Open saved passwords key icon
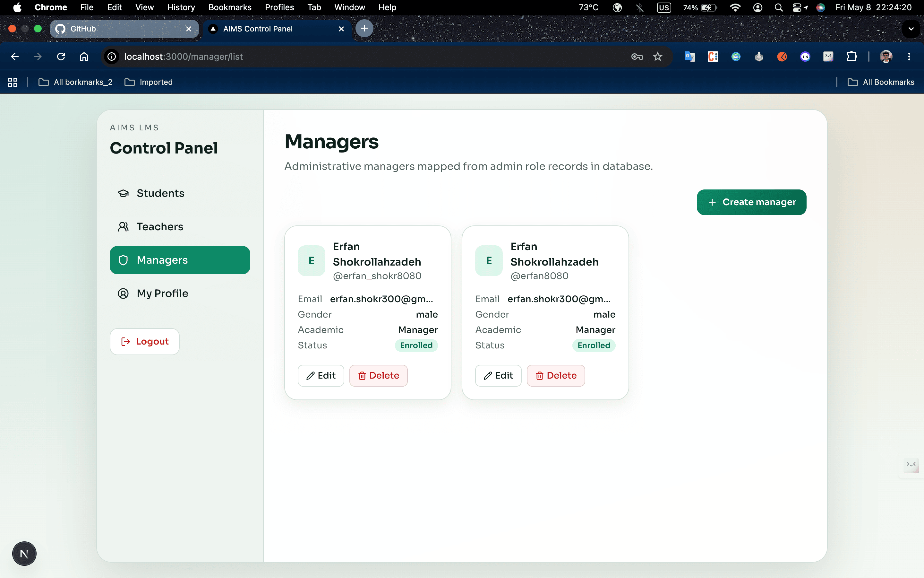The width and height of the screenshot is (924, 578). click(x=637, y=57)
